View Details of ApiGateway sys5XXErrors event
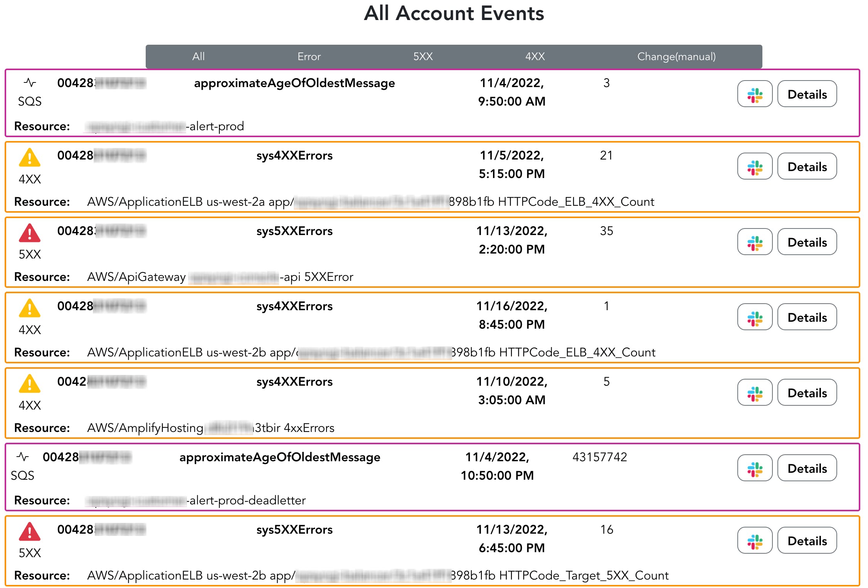The height and width of the screenshot is (588, 868). coord(807,242)
